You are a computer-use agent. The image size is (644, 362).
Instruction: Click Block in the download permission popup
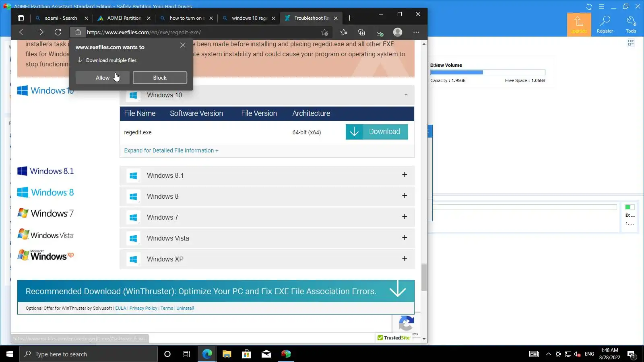click(x=160, y=78)
